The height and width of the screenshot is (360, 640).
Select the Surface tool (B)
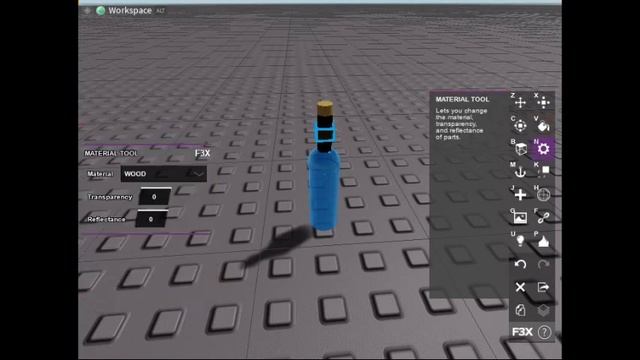coord(521,149)
